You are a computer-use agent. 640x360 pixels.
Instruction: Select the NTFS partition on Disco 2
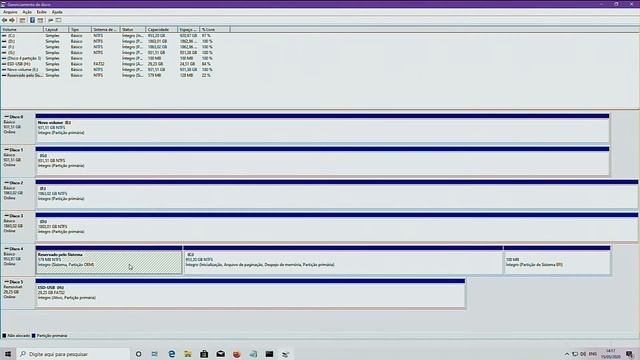pos(337,194)
